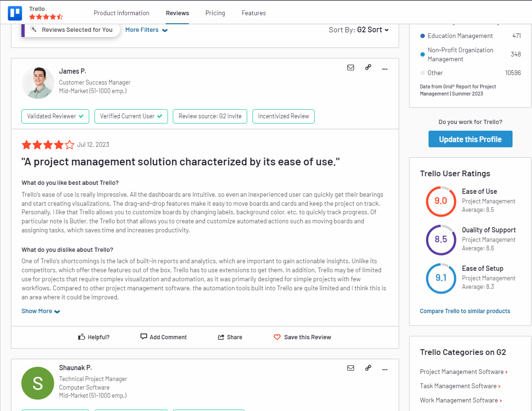Switch to the Reviews tab
The image size is (532, 411).
click(177, 13)
